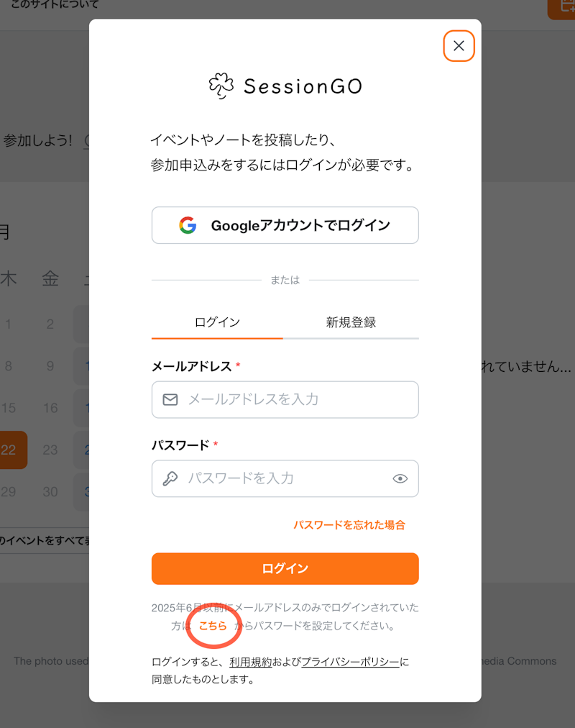Click the key icon in password field
The width and height of the screenshot is (575, 728).
click(170, 478)
